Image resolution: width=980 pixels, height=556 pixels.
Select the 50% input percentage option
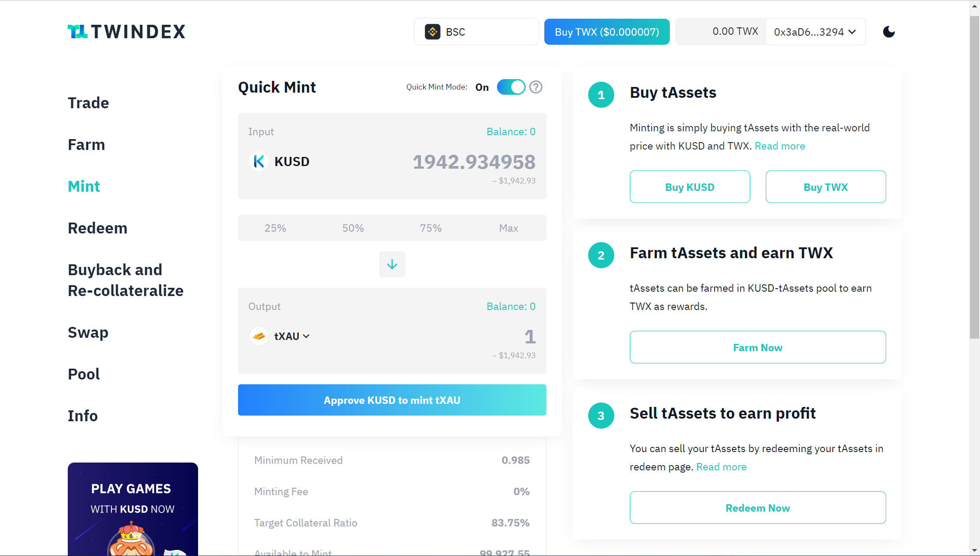coord(353,228)
